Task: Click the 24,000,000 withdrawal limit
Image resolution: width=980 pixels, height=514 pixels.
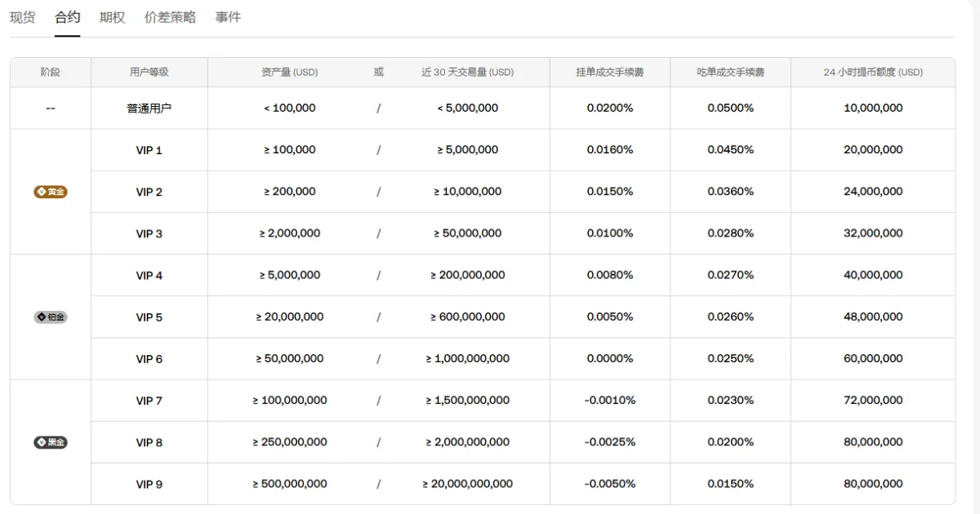Action: (x=873, y=192)
